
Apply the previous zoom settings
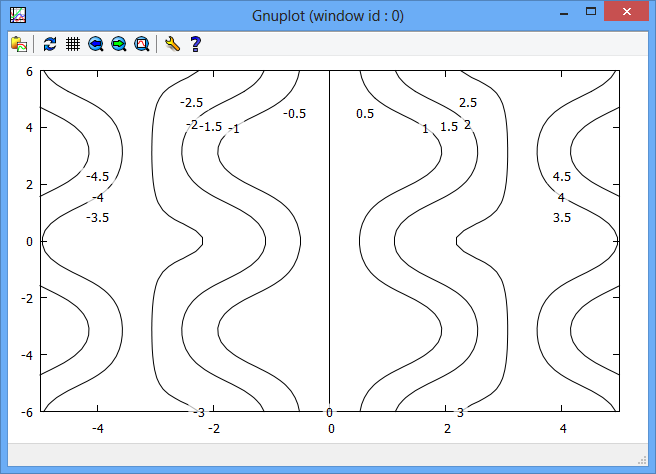(x=96, y=44)
